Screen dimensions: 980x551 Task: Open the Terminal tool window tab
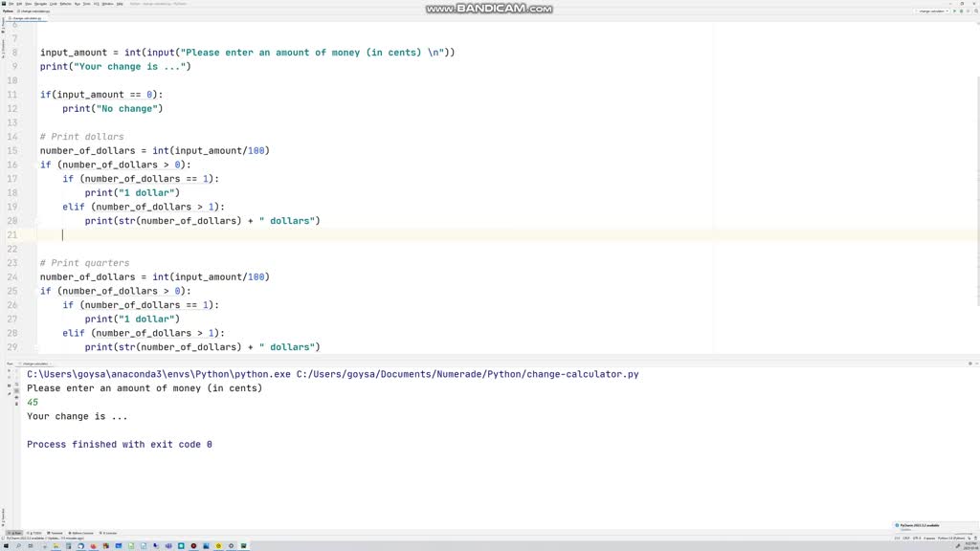pyautogui.click(x=55, y=533)
